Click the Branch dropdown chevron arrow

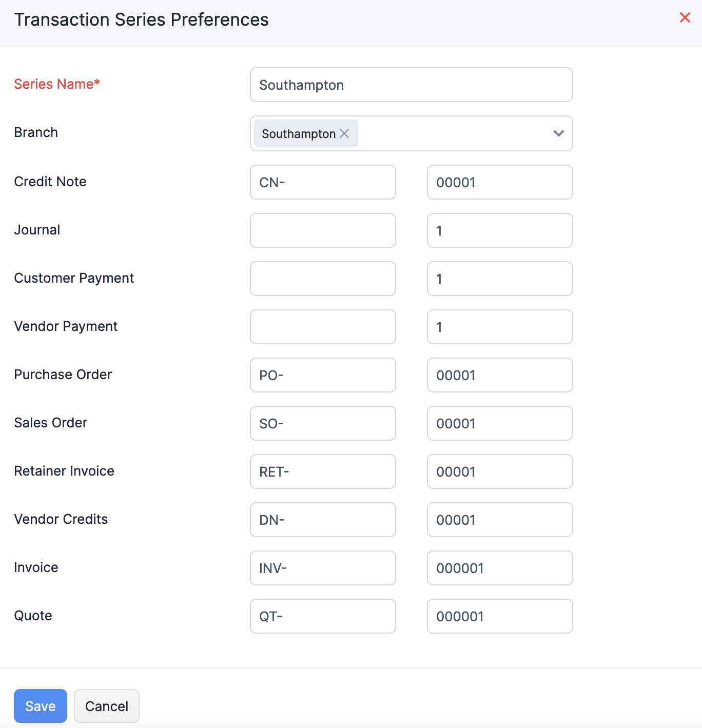tap(558, 133)
